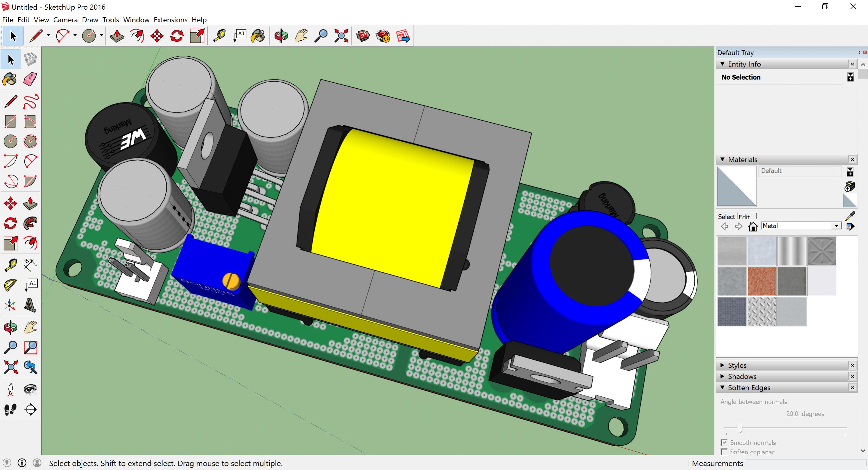
Task: Pick the Eraser tool
Action: coord(30,80)
